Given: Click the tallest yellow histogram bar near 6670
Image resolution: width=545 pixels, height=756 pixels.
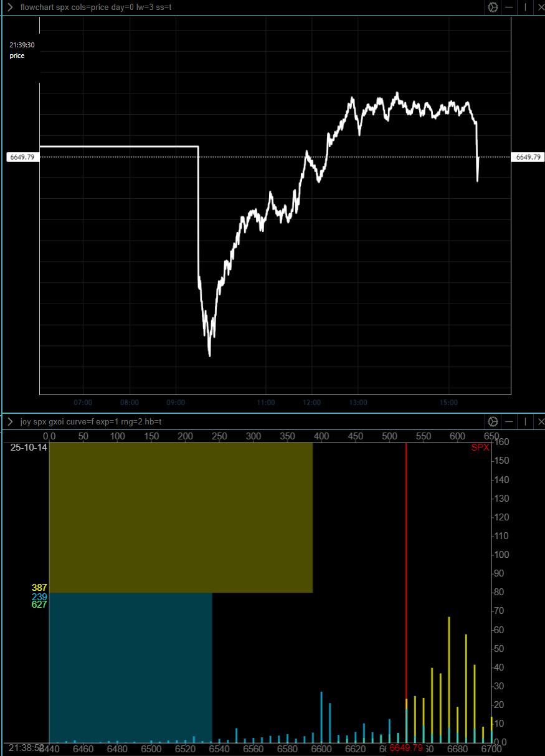Looking at the screenshot, I should tap(448, 654).
